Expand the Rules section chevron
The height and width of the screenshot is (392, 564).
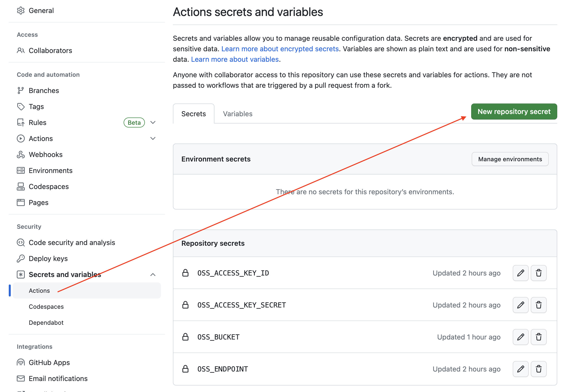pos(153,122)
